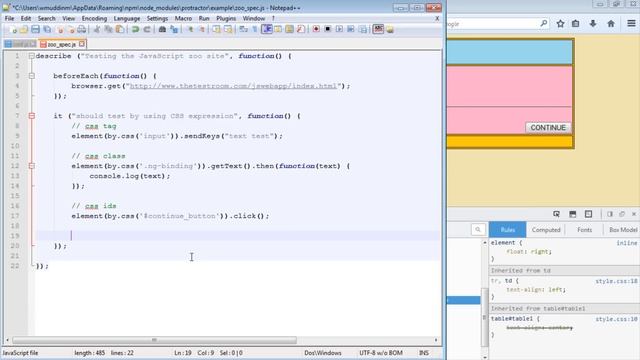Viewport: 640px width, 360px height.
Task: Open the Search menu
Action: pos(47,19)
